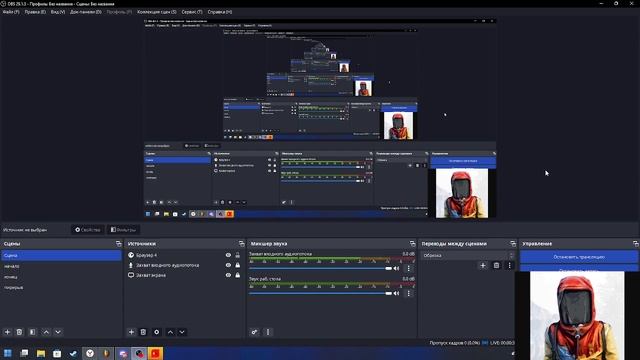This screenshot has width=640, height=360.
Task: Remove selected source with trash icon in Источники panel
Action: (x=143, y=332)
